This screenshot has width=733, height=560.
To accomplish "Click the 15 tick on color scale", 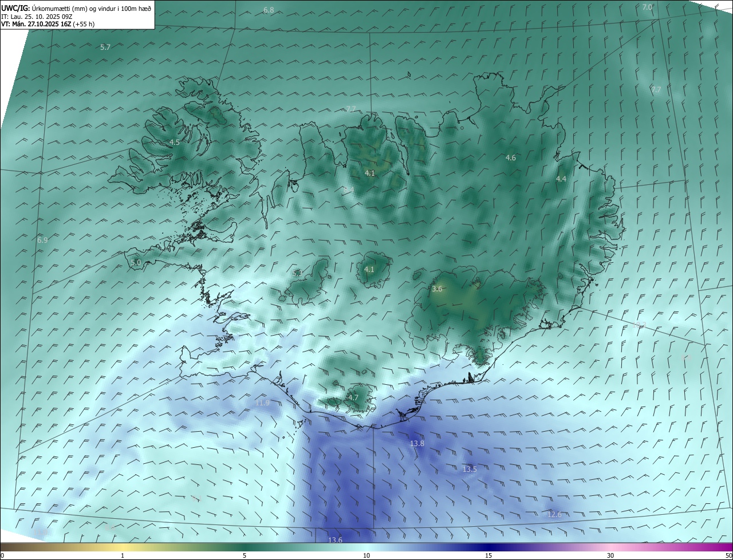I will pos(488,555).
